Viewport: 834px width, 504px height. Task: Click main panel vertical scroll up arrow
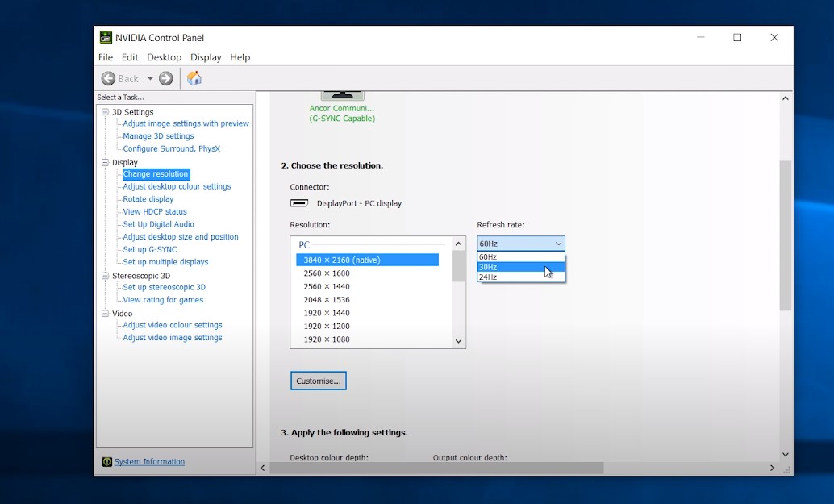[x=786, y=98]
